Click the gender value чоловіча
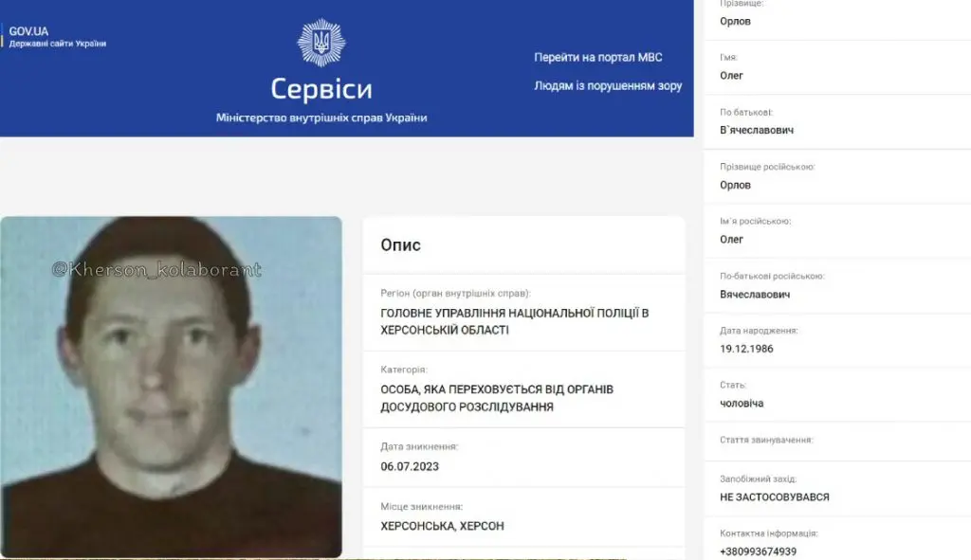This screenshot has width=971, height=560. coord(742,404)
